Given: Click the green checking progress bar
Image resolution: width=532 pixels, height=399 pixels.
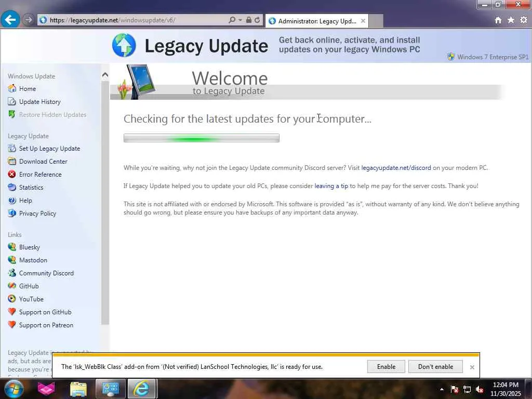Looking at the screenshot, I should [202, 138].
